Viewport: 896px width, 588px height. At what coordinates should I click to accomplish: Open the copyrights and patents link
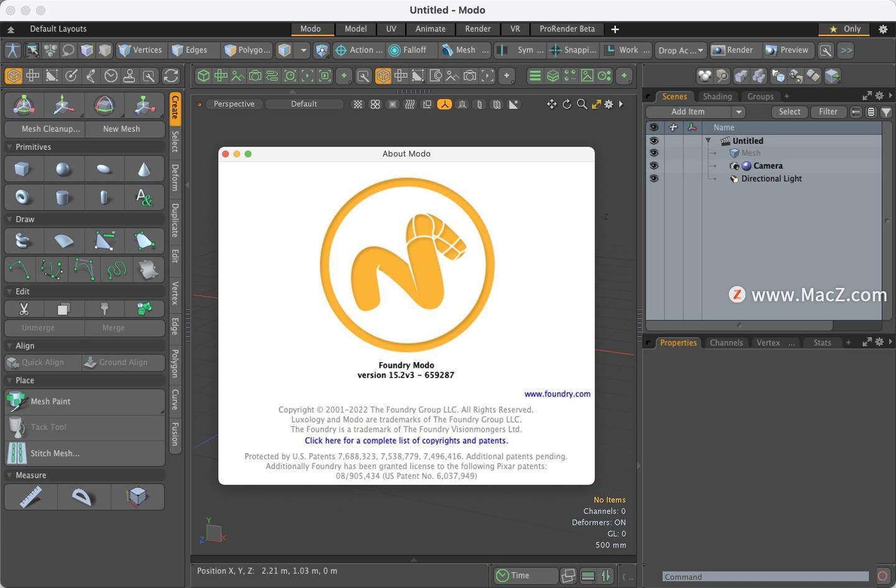point(406,441)
